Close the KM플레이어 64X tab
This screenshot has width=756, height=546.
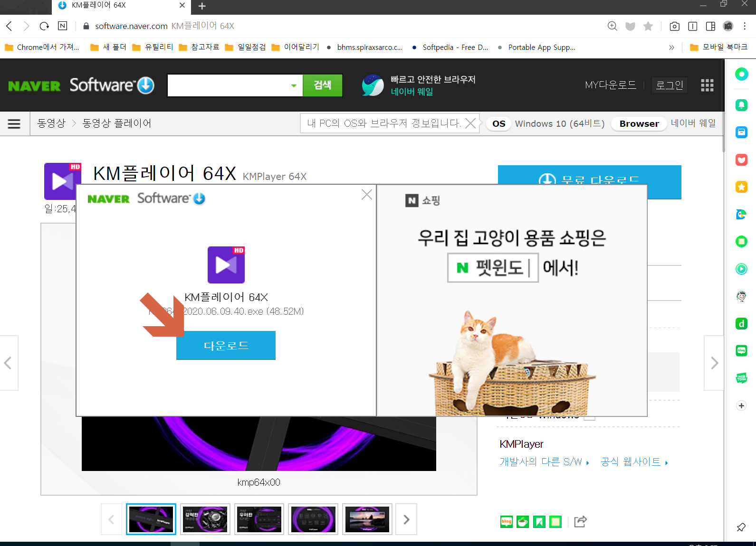coord(182,5)
